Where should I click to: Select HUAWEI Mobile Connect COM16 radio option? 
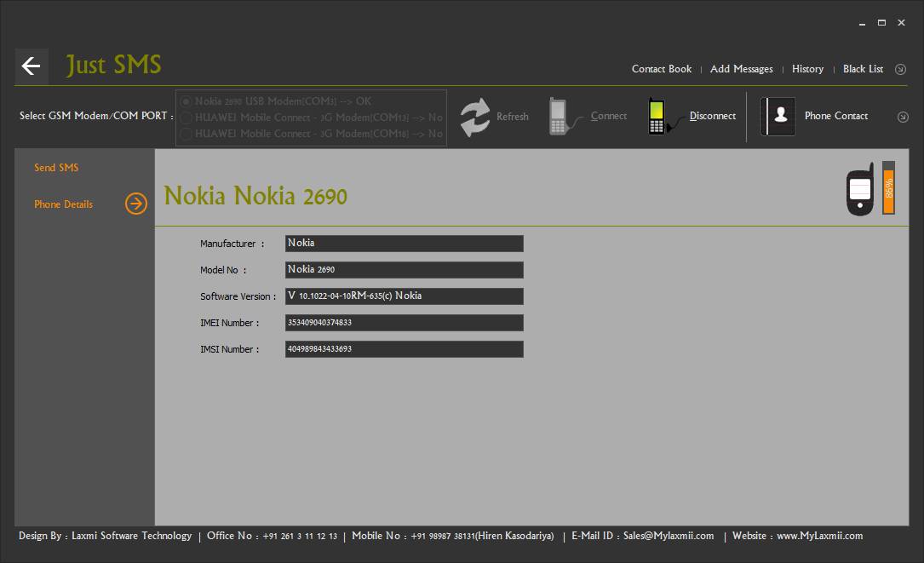pyautogui.click(x=186, y=134)
